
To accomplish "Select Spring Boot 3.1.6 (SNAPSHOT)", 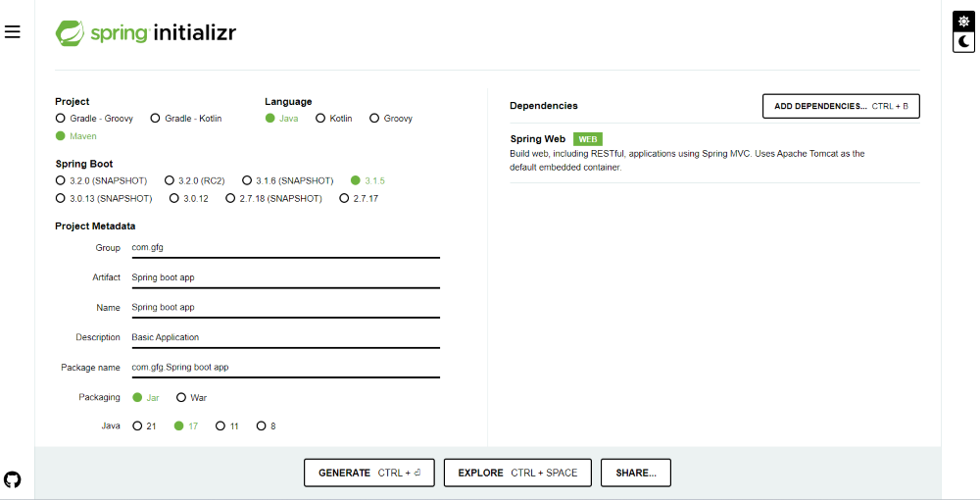I will 287,180.
